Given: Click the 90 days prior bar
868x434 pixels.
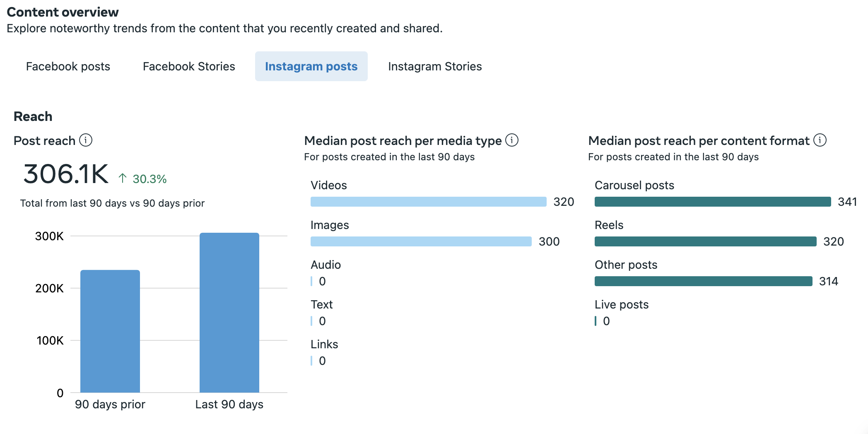Looking at the screenshot, I should pos(110,331).
